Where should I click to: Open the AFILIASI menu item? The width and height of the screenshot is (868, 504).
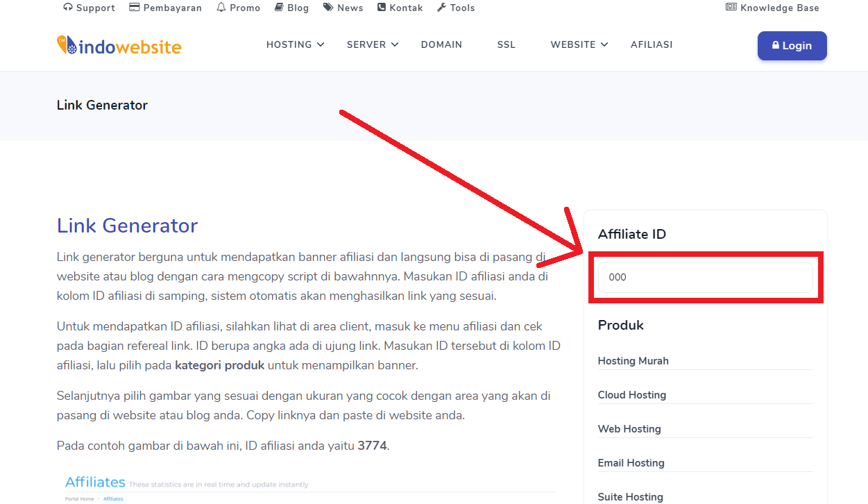(652, 44)
